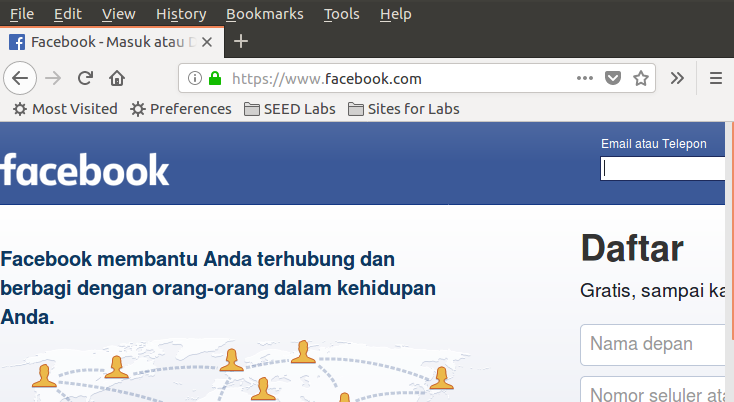
Task: Reload the current page
Action: pyautogui.click(x=85, y=78)
